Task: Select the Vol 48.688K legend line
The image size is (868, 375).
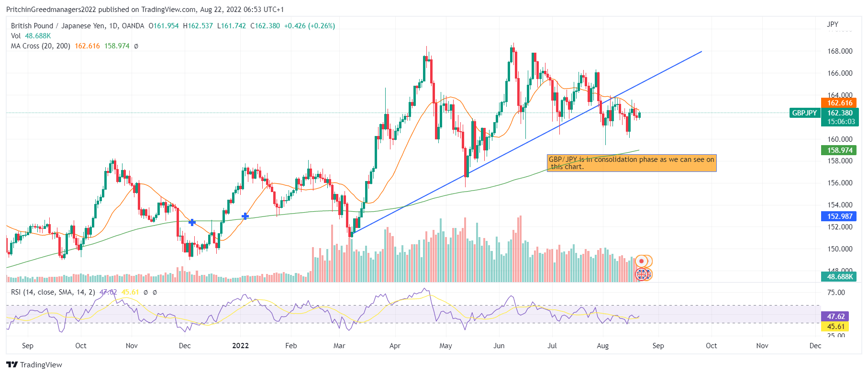Action: [31, 36]
